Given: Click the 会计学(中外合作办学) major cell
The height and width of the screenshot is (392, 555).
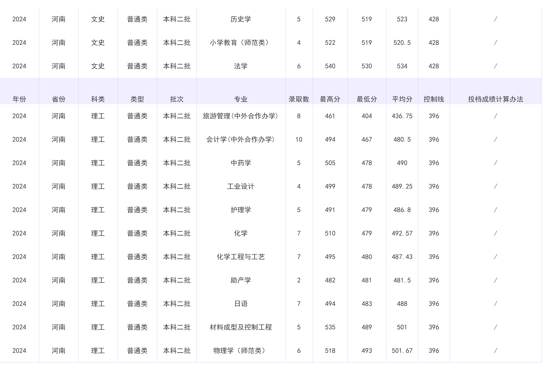Looking at the screenshot, I should coord(241,139).
